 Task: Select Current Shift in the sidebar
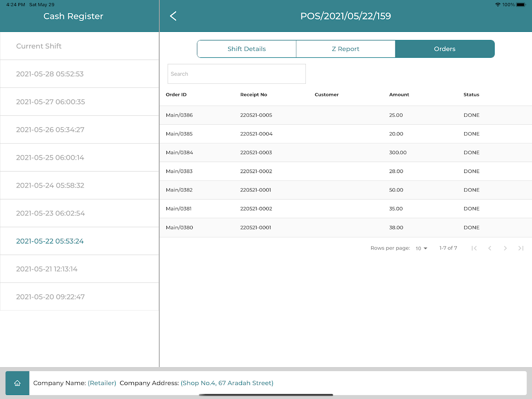(x=79, y=46)
